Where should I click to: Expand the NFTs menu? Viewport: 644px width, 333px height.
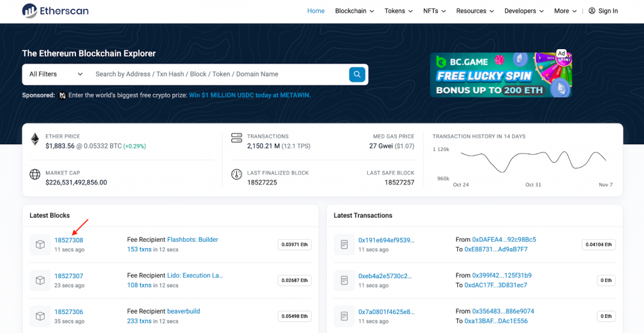coord(435,11)
